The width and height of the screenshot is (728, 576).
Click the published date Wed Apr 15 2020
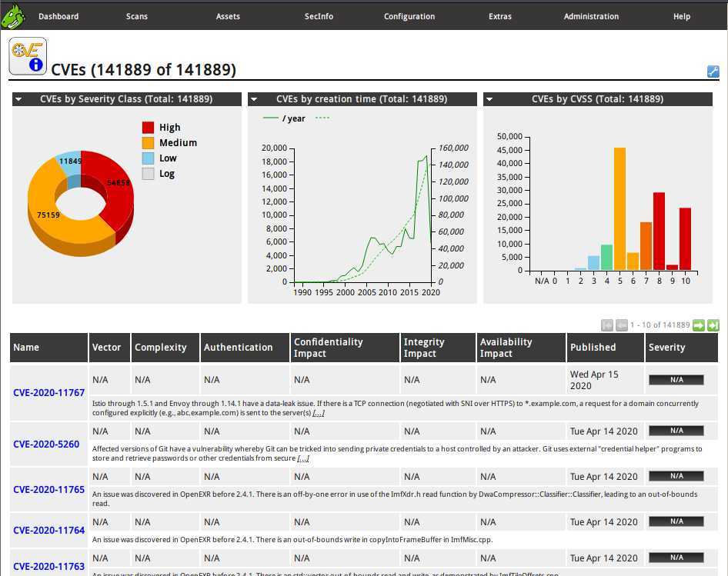[x=594, y=380]
